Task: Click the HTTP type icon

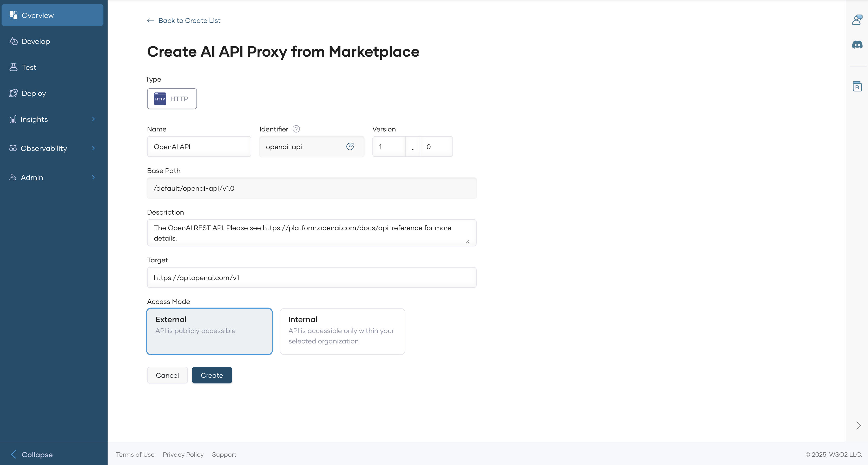Action: (x=160, y=99)
